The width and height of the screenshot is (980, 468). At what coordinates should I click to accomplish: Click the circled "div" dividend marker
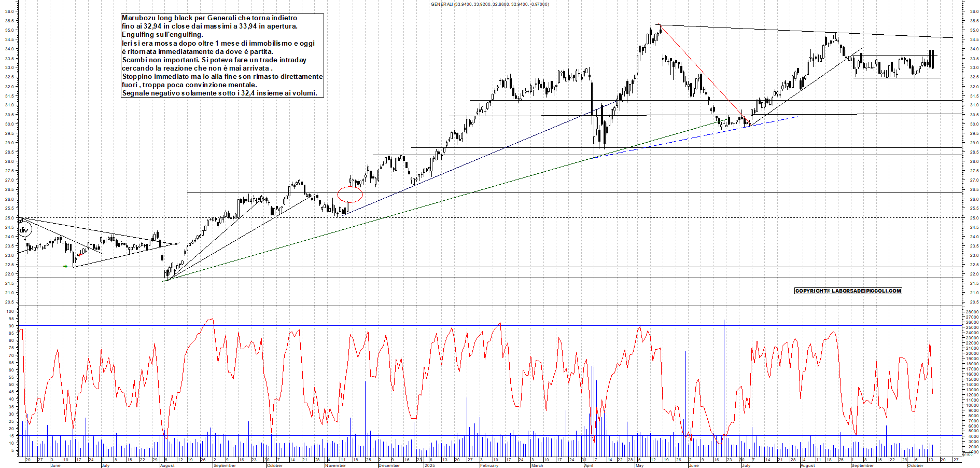(24, 230)
